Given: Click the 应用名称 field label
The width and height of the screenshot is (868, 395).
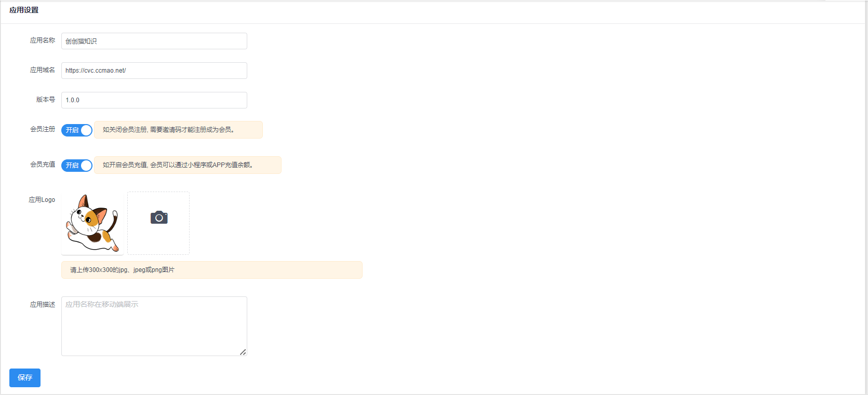Looking at the screenshot, I should point(43,40).
